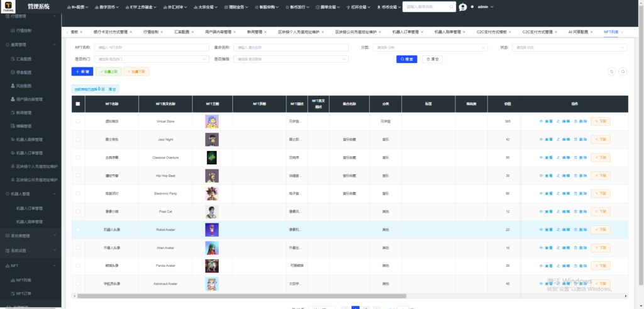Image resolution: width=644 pixels, height=309 pixels.
Task: Close the AI问答配置 tab
Action: (x=592, y=32)
